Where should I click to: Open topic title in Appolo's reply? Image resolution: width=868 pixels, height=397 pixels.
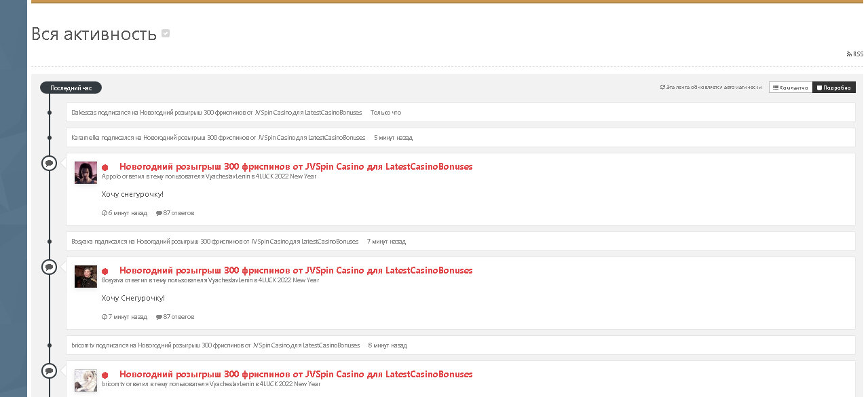(x=296, y=166)
